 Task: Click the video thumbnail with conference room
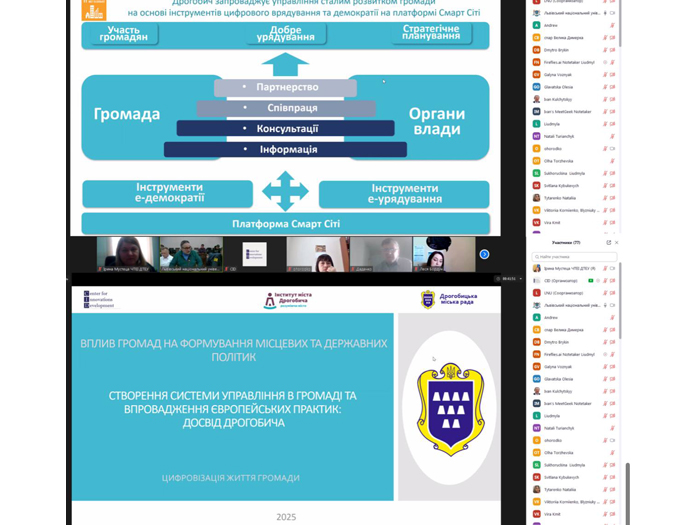click(189, 254)
